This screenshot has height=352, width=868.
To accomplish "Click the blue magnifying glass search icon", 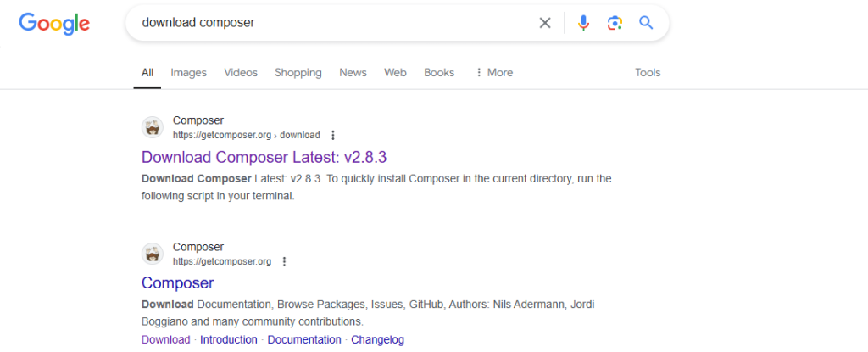I will coord(646,23).
